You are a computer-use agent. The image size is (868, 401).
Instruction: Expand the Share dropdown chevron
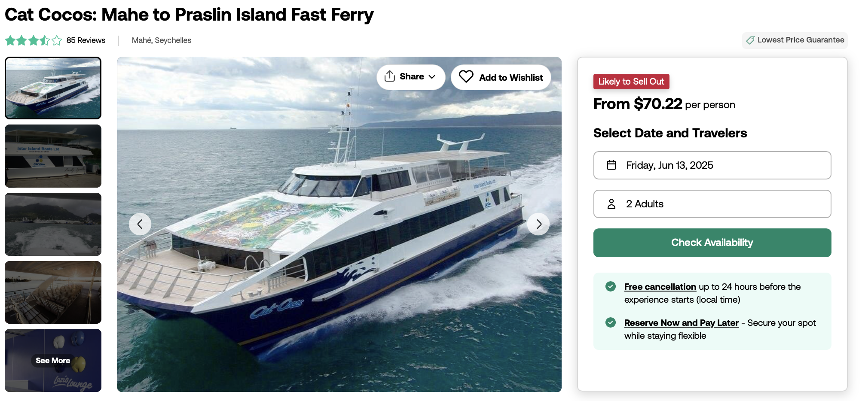tap(432, 77)
